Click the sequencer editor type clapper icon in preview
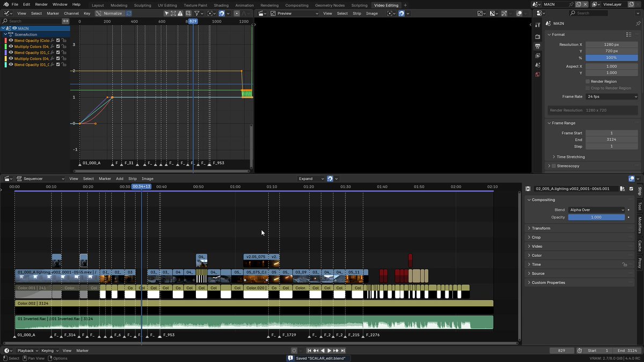The width and height of the screenshot is (644, 362). [x=262, y=13]
